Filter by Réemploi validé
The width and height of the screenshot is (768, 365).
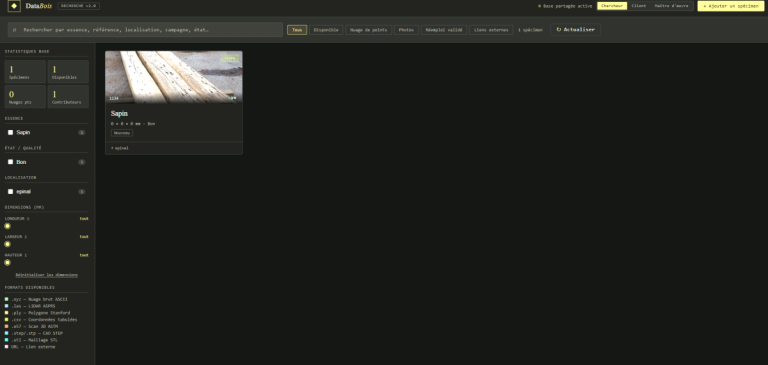click(x=444, y=30)
